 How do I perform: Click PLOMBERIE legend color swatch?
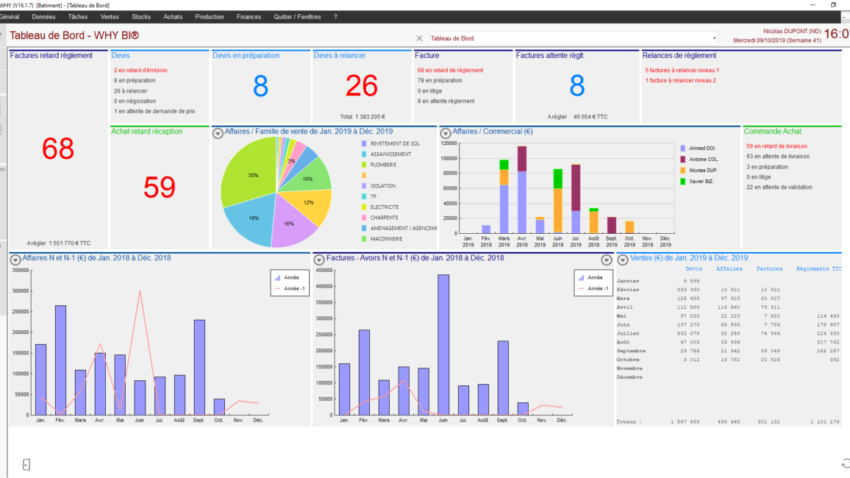364,165
